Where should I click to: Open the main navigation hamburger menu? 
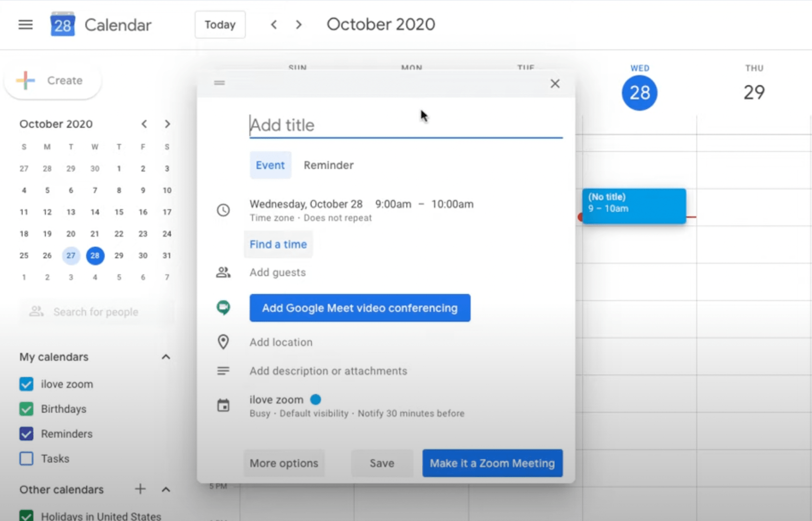(25, 24)
